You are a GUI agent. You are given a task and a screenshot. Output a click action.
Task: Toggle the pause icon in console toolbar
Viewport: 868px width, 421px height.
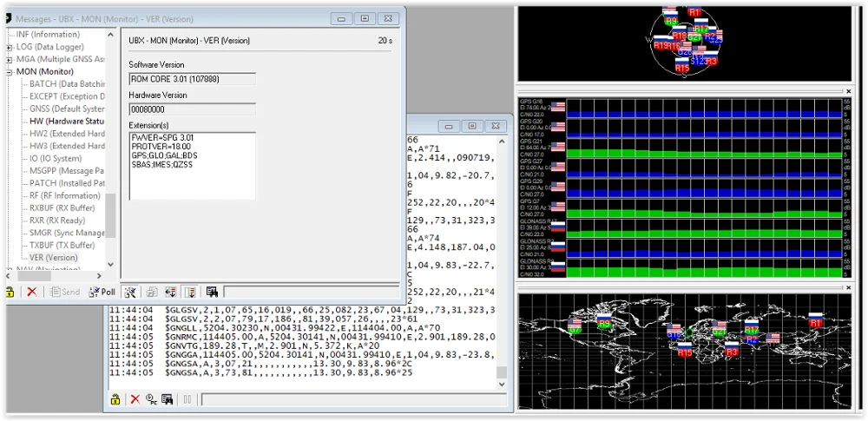click(x=186, y=399)
